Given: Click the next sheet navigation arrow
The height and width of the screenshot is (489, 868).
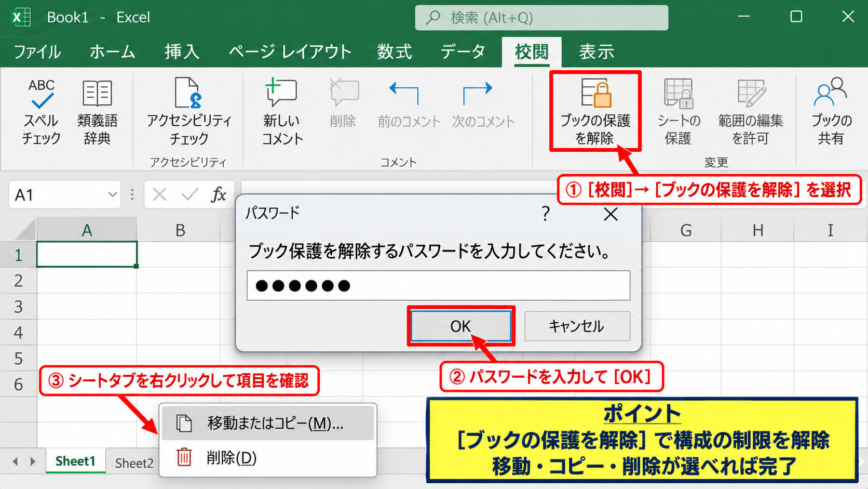Looking at the screenshot, I should (33, 461).
